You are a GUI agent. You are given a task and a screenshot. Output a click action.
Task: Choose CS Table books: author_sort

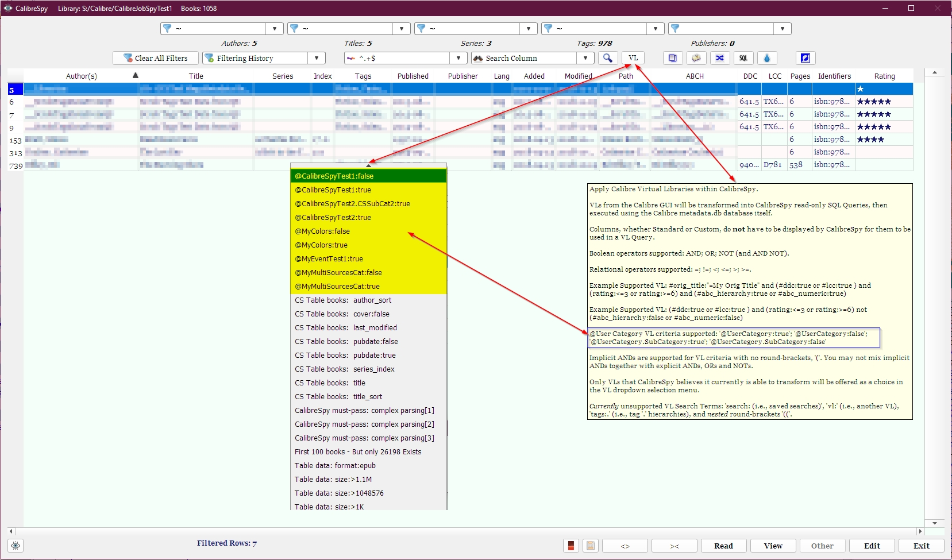369,300
